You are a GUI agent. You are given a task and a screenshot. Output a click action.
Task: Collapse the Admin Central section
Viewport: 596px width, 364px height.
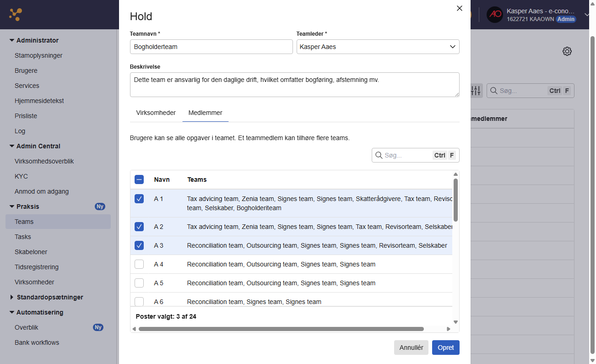pyautogui.click(x=11, y=146)
